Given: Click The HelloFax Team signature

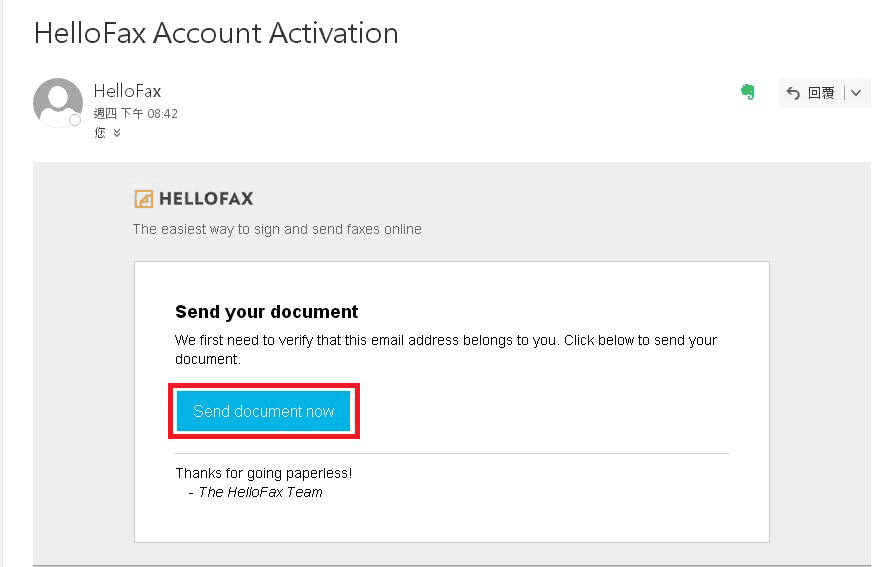Looking at the screenshot, I should tap(260, 492).
